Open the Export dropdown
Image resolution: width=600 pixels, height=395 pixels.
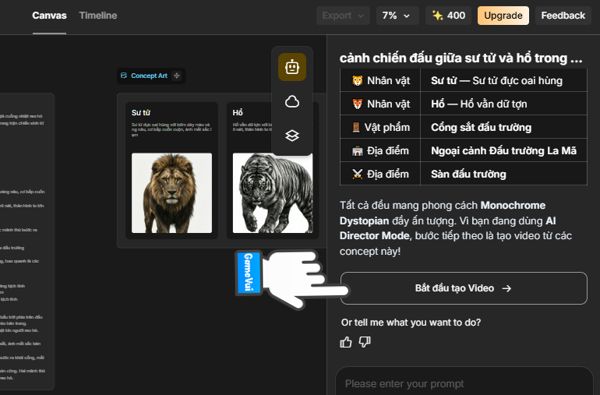click(343, 16)
